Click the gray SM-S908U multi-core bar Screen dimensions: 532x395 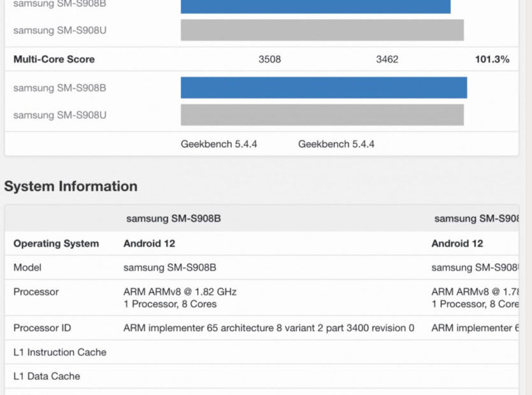tap(322, 115)
